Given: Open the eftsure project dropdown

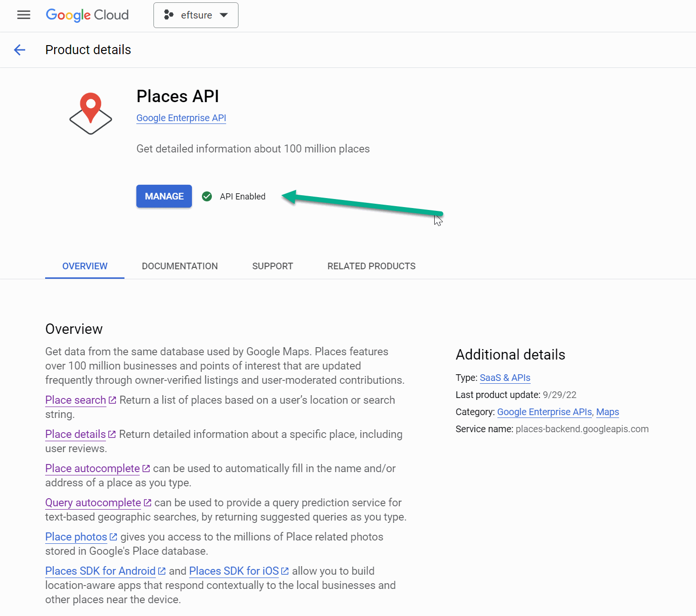Looking at the screenshot, I should [196, 15].
